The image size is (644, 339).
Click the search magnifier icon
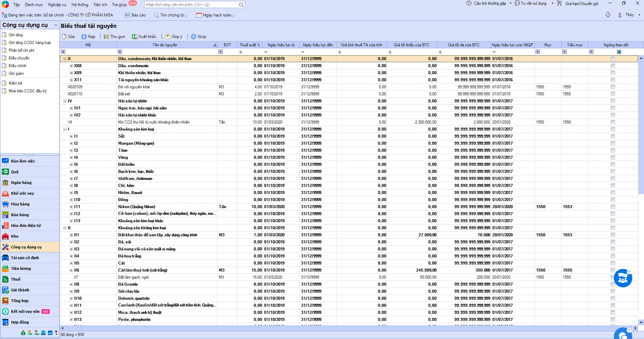click(x=241, y=5)
